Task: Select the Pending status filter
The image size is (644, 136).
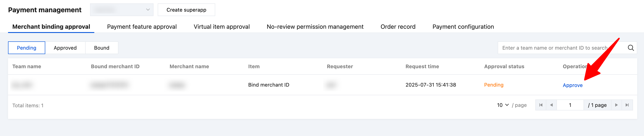Action: coord(26,48)
